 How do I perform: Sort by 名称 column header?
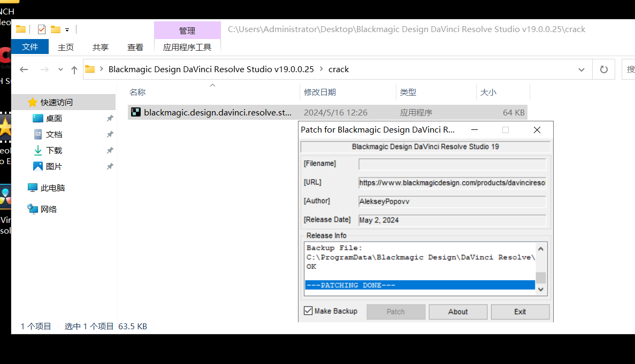[137, 92]
